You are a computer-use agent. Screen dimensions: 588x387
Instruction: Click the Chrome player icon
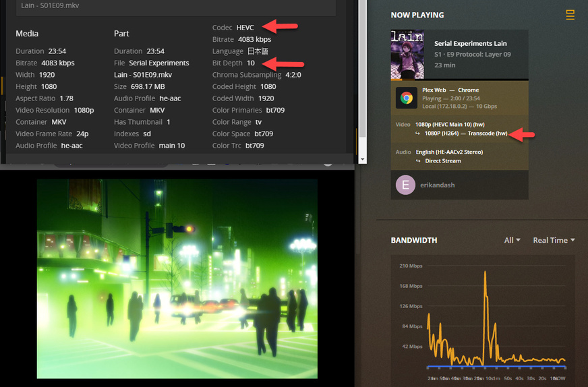(x=407, y=98)
